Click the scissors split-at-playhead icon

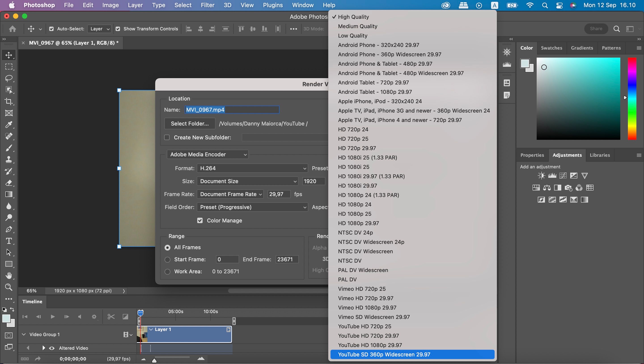coord(111,317)
